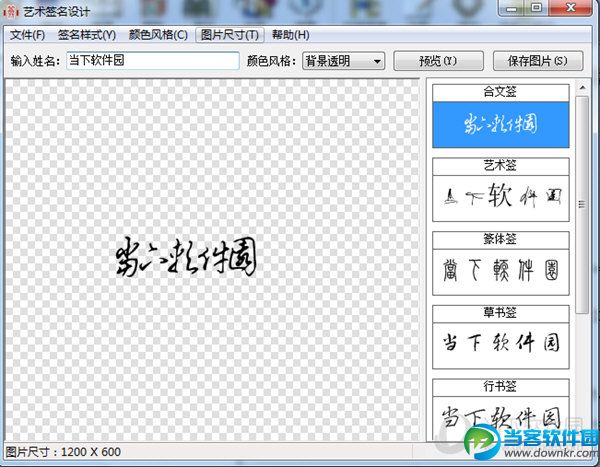Open the 签名样式(Y) menu

point(87,35)
